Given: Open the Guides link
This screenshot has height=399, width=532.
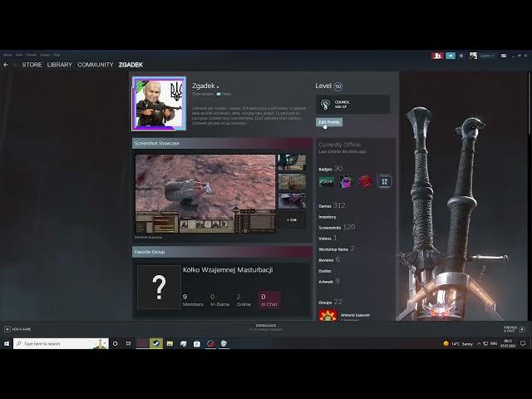Looking at the screenshot, I should click(x=325, y=271).
